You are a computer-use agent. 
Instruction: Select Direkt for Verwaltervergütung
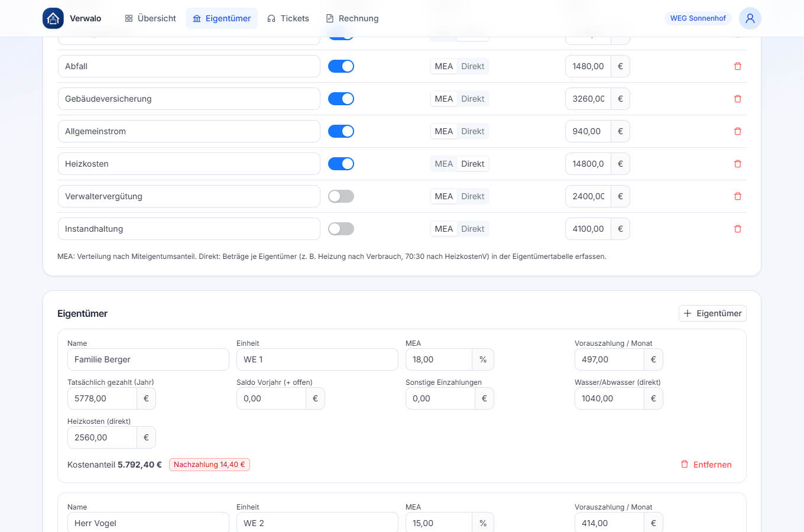(473, 196)
